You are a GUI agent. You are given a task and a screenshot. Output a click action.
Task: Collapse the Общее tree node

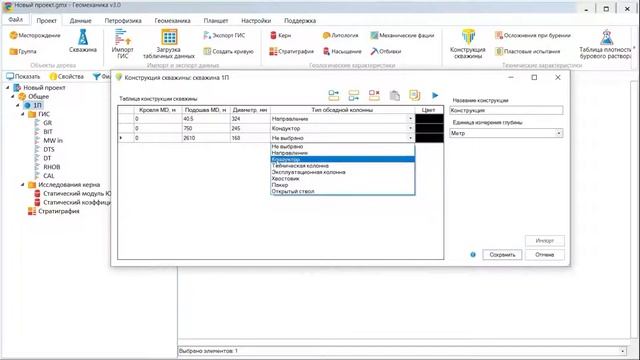pyautogui.click(x=13, y=97)
